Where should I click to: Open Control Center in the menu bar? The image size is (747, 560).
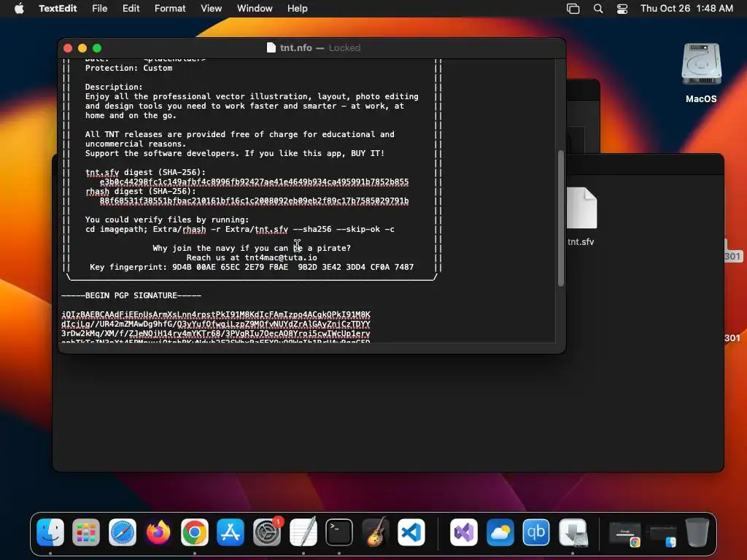point(622,9)
